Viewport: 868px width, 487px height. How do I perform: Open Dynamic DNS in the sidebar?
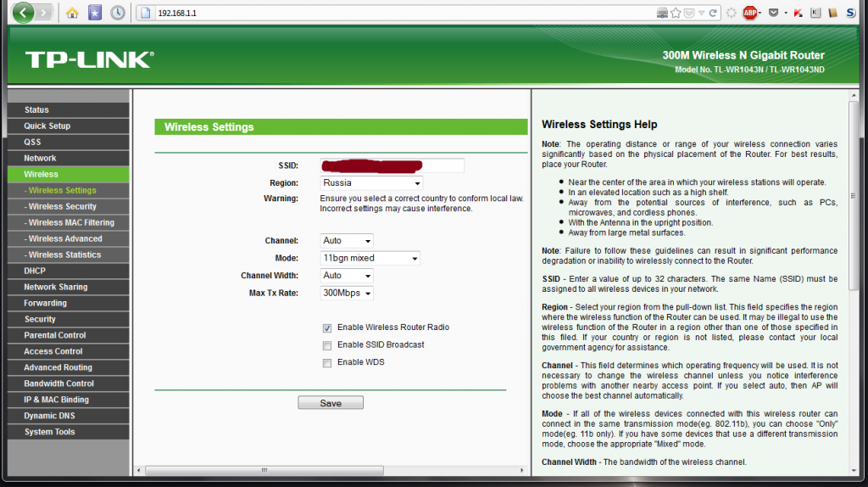tap(69, 415)
